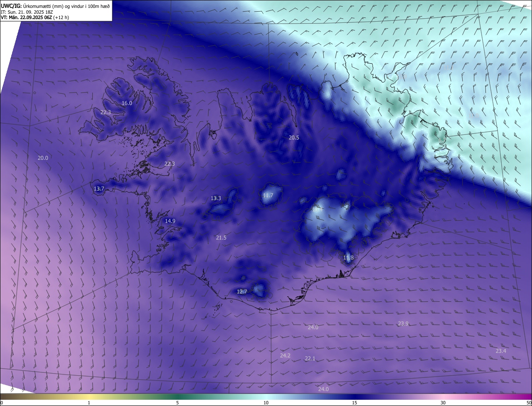Select the 22.3 value above 13.7 peninsula
The image size is (532, 406).
pyautogui.click(x=170, y=164)
